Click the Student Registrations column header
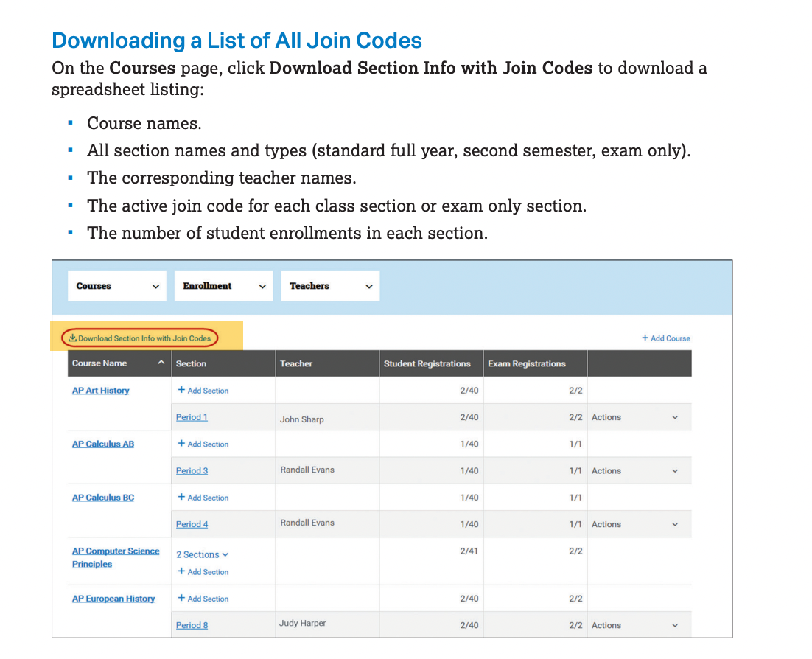Screen dimensions: 812x659 (x=427, y=363)
